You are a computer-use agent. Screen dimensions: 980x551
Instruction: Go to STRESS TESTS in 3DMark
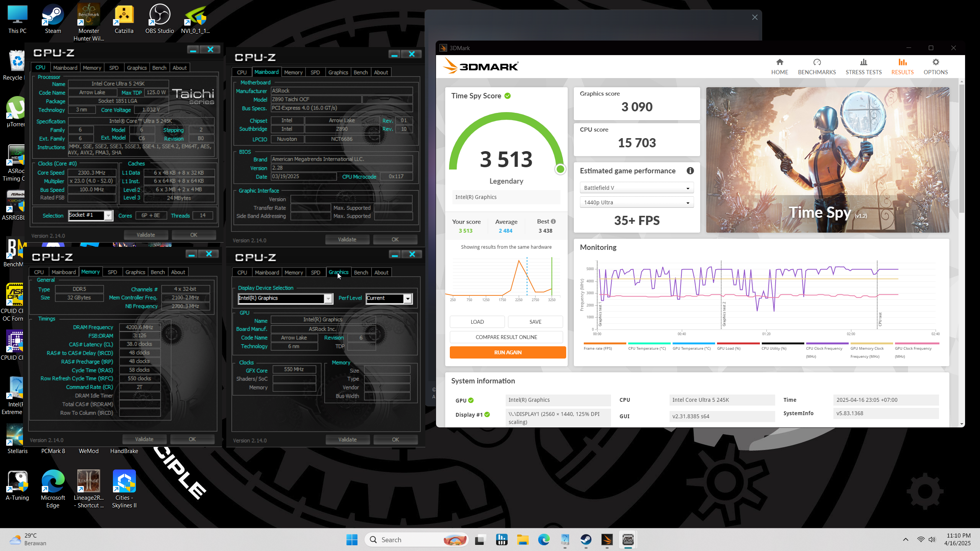coord(864,67)
